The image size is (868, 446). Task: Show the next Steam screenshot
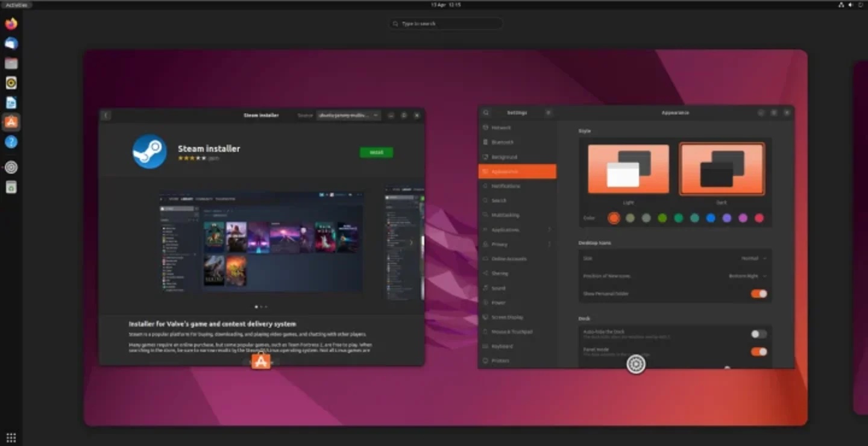pyautogui.click(x=412, y=243)
